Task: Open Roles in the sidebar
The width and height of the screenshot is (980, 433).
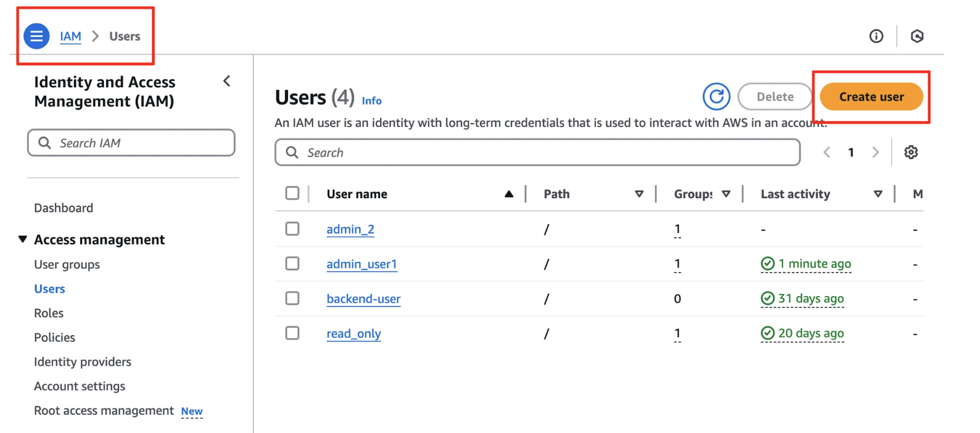Action: 49,313
